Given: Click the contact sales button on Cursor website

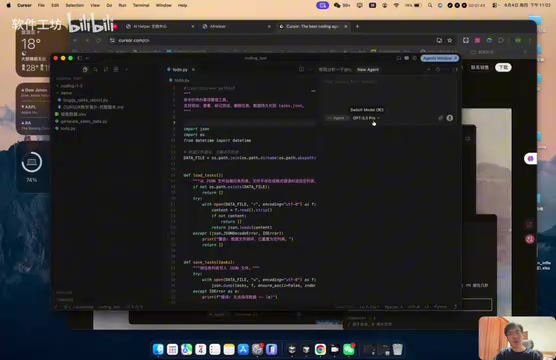Looking at the screenshot, I should tap(480, 67).
